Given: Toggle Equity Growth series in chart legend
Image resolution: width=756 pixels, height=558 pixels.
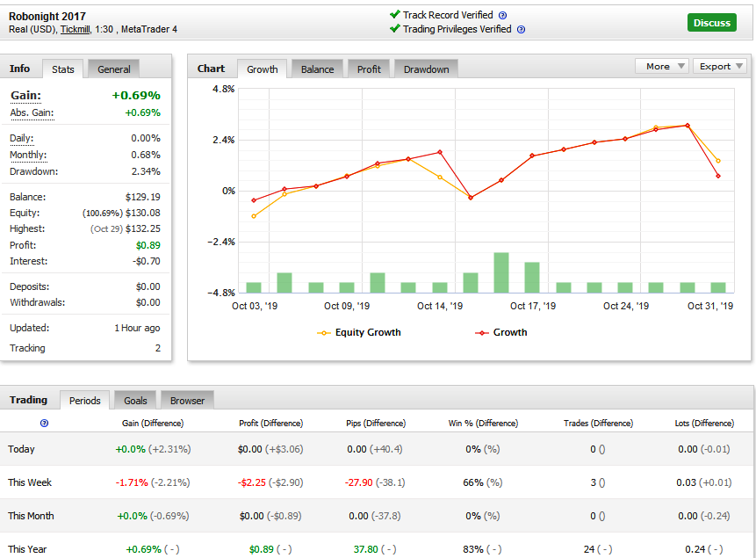Looking at the screenshot, I should coord(359,332).
